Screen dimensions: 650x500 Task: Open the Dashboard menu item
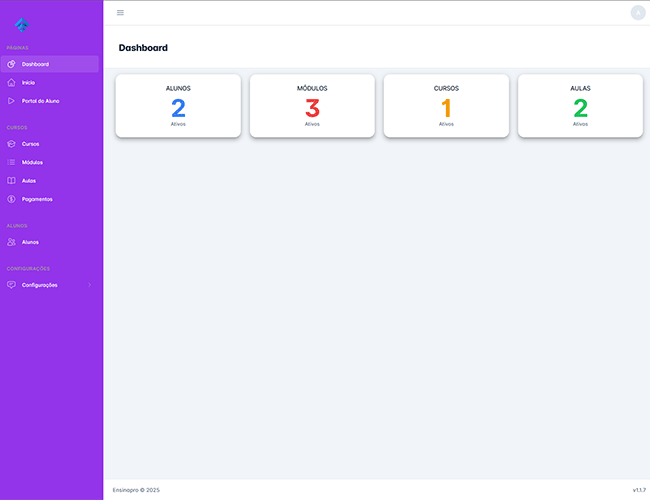click(50, 64)
